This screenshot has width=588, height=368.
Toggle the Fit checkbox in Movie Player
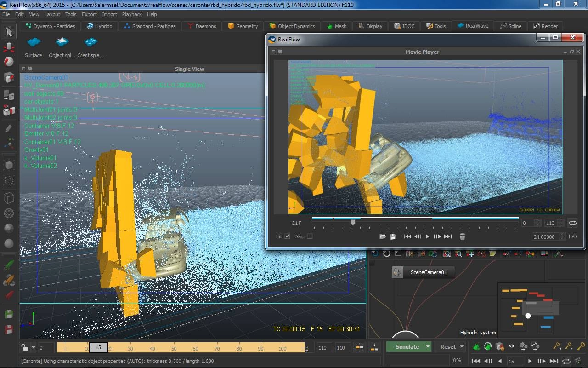click(x=287, y=236)
